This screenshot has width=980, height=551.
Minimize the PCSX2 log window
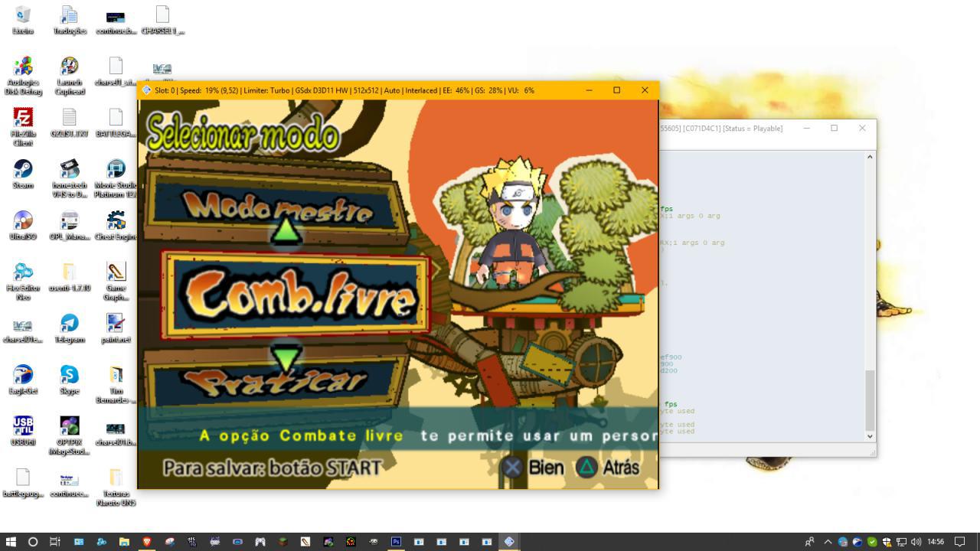tap(806, 129)
